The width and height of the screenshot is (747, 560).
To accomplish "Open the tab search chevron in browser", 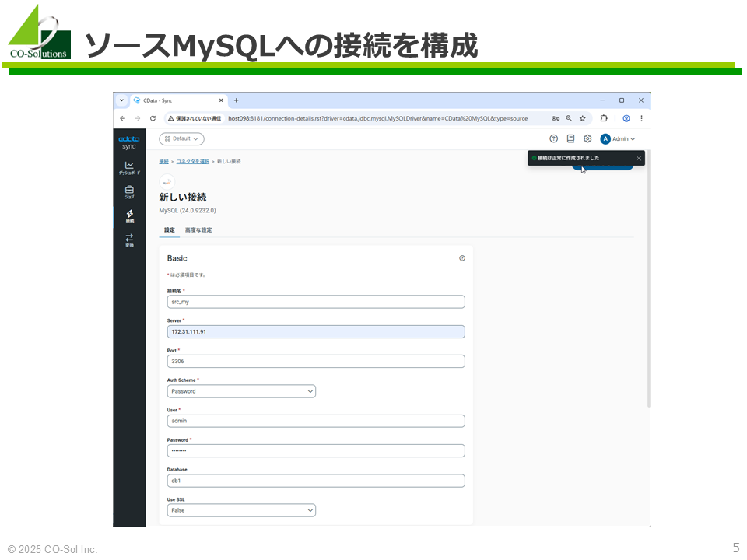I will (x=121, y=100).
